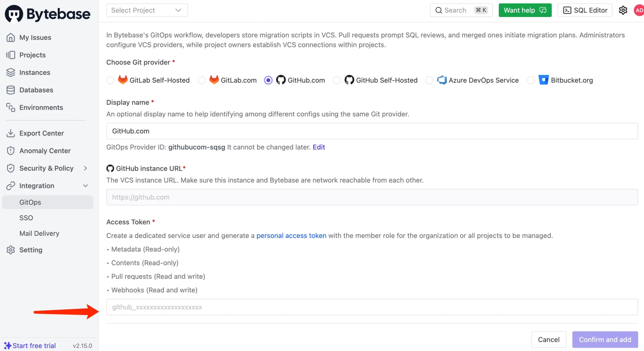Click version v2.15.0 text
This screenshot has width=644, height=351.
tap(83, 346)
